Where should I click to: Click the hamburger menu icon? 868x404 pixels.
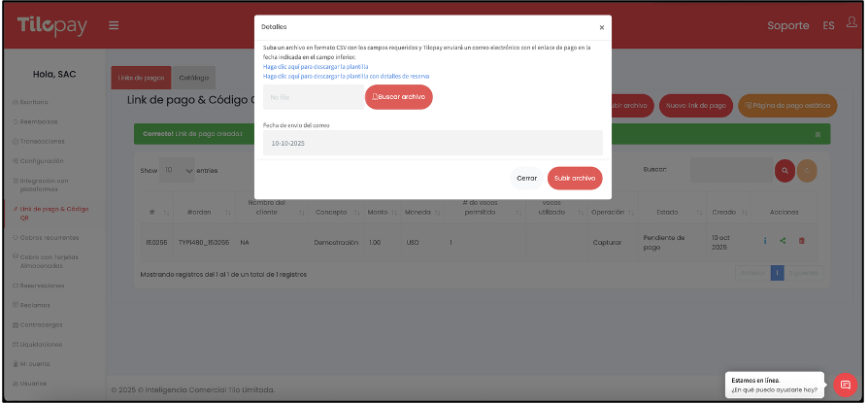click(x=114, y=25)
